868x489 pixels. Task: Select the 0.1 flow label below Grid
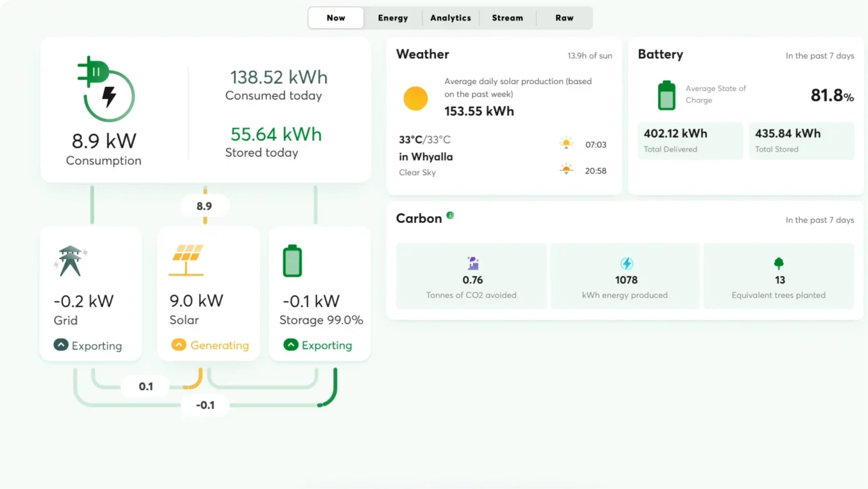146,386
